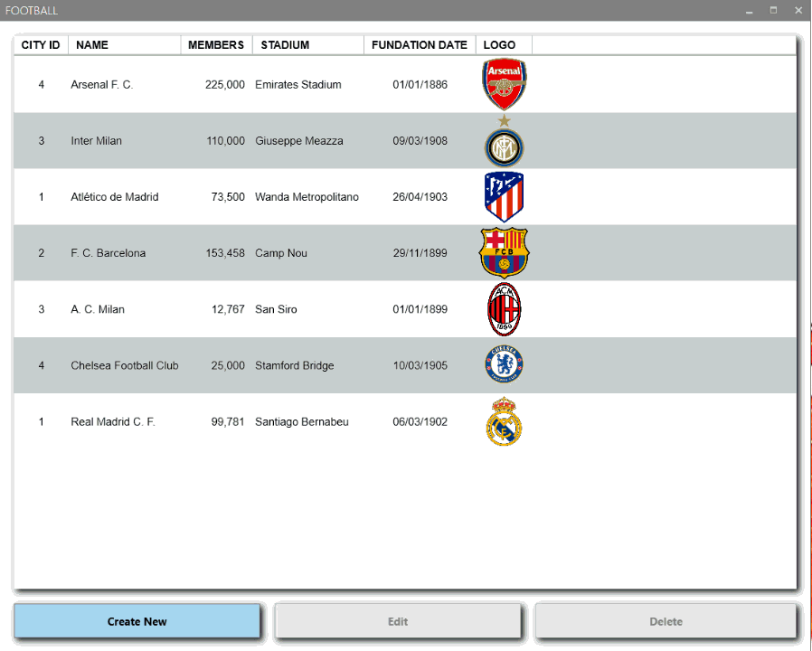812x651 pixels.
Task: Click the 10/03/1905 foundation date
Action: click(420, 365)
